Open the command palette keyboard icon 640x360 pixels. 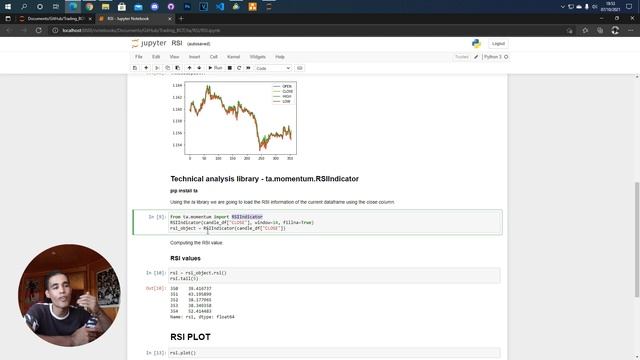click(300, 68)
